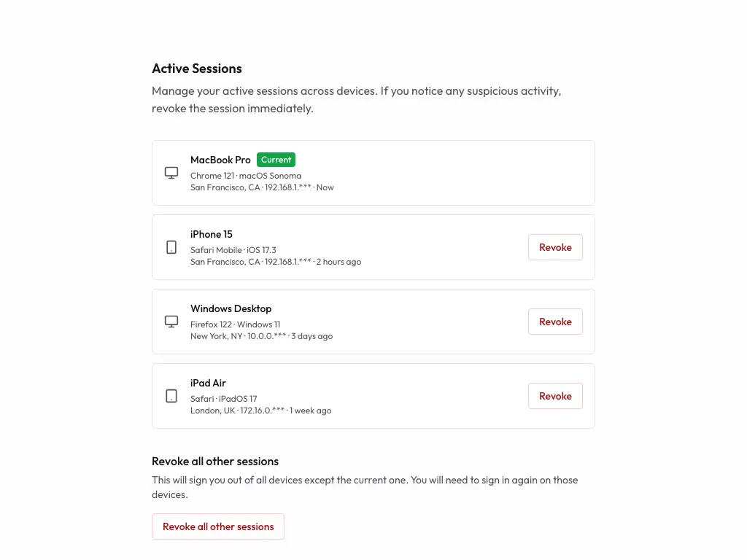Viewport: 747px width, 560px height.
Task: Click the Chrome 121 macOS Sonoma text
Action: tap(246, 176)
